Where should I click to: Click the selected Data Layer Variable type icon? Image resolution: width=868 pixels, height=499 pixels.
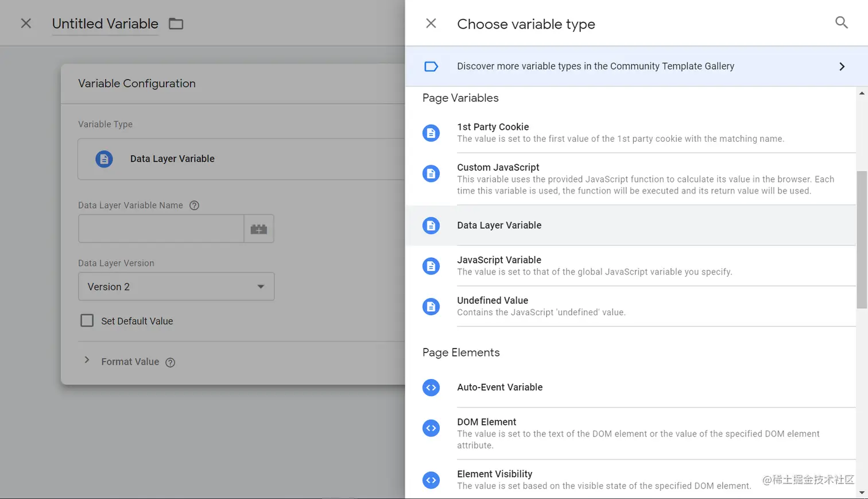[x=104, y=159]
